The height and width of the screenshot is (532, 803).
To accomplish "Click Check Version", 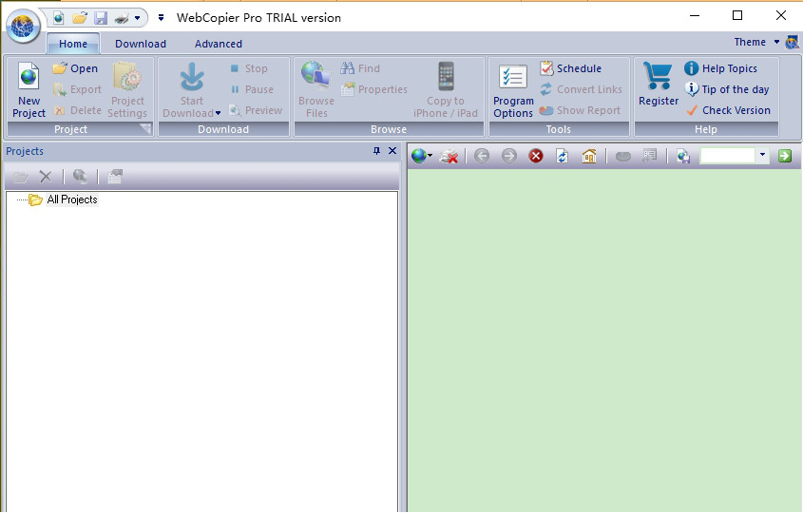I will point(728,110).
